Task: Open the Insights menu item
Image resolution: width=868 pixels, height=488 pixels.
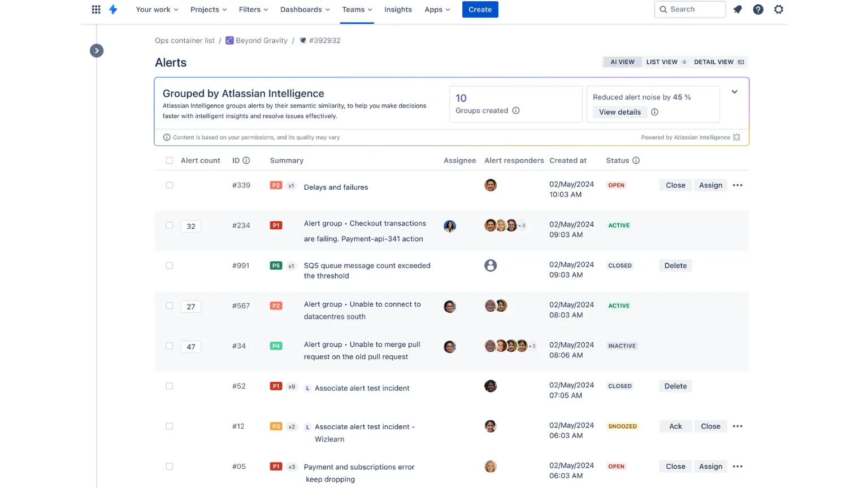Action: (x=398, y=10)
